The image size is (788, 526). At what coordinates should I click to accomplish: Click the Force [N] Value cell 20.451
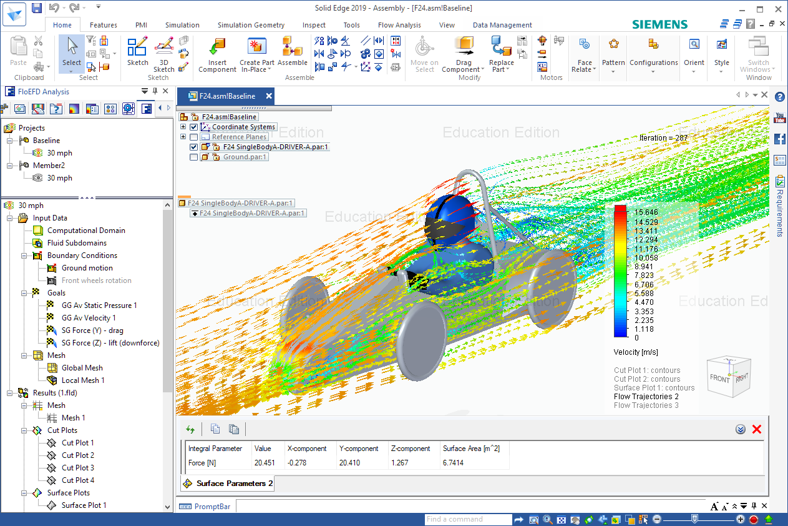pos(264,463)
